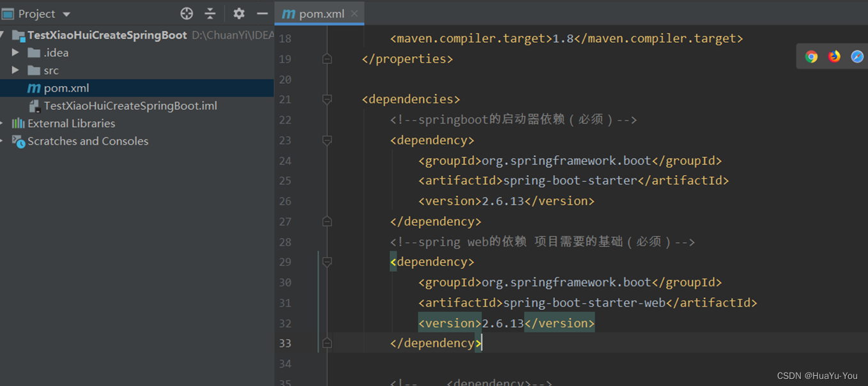Open the pom.xml in Safari browser preview
The height and width of the screenshot is (386, 868).
click(856, 56)
